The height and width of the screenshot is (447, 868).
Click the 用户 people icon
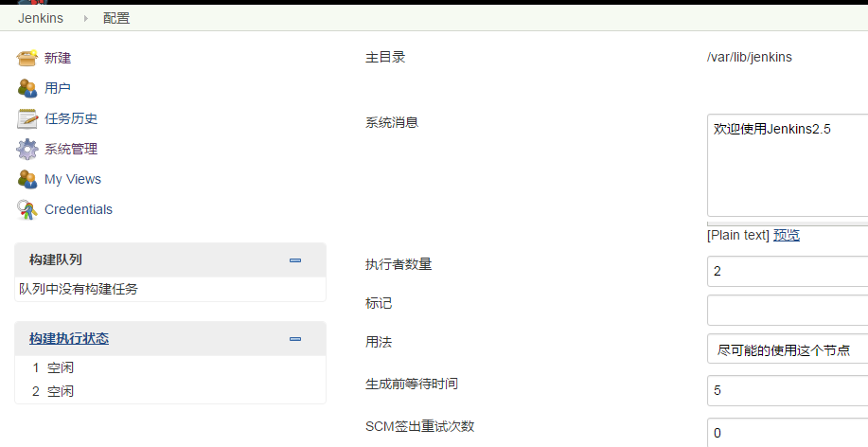[27, 88]
